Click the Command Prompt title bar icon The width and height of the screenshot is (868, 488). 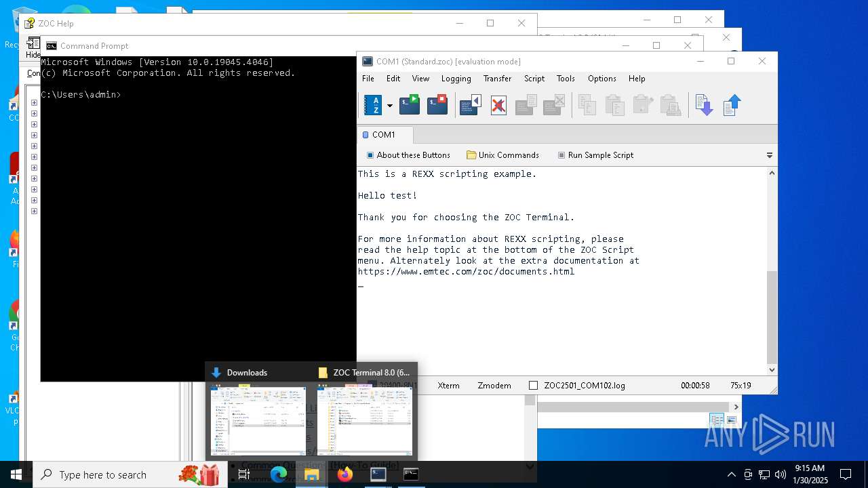(52, 46)
